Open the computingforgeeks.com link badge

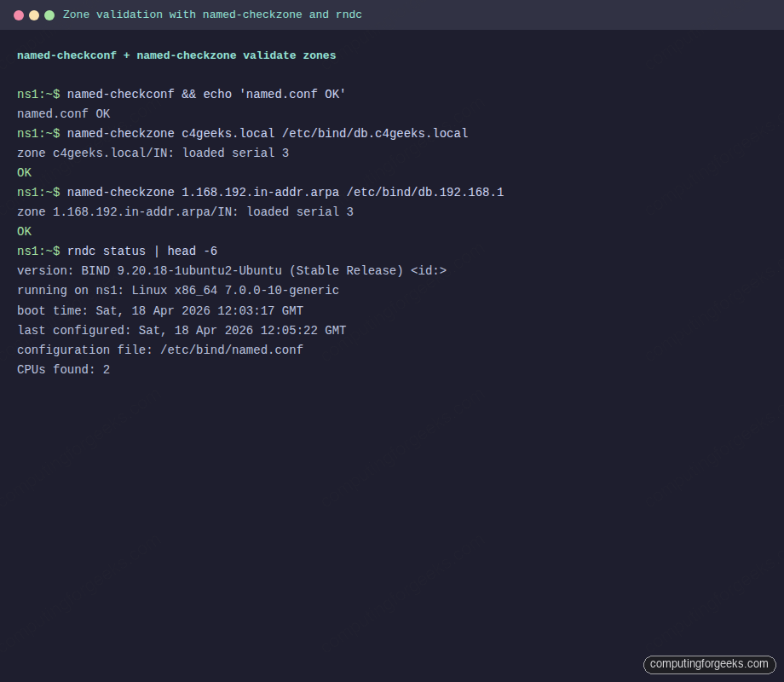(x=709, y=664)
